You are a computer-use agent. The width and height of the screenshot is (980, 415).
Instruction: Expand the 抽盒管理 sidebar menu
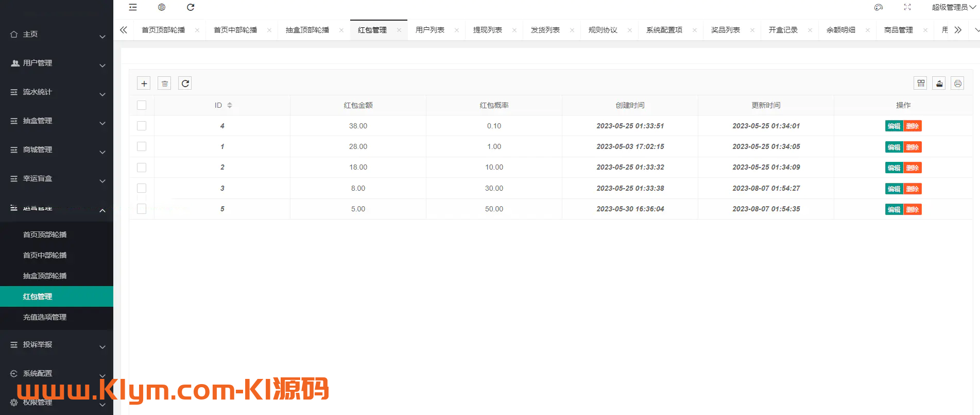point(57,121)
